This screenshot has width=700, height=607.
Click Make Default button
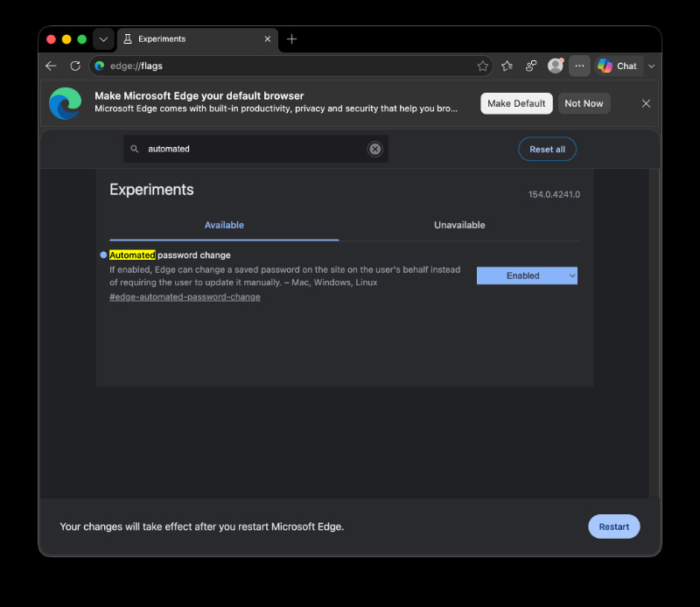click(516, 103)
